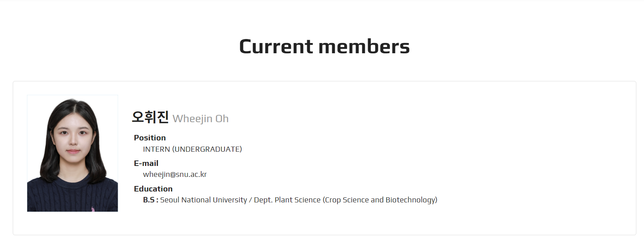Click the bold "B.S :" degree label
The image size is (644, 248).
tap(151, 200)
